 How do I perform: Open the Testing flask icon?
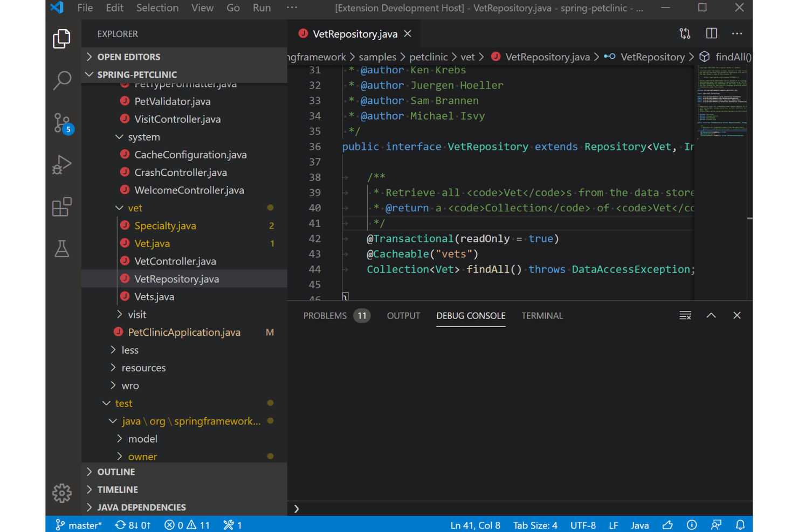(x=62, y=248)
